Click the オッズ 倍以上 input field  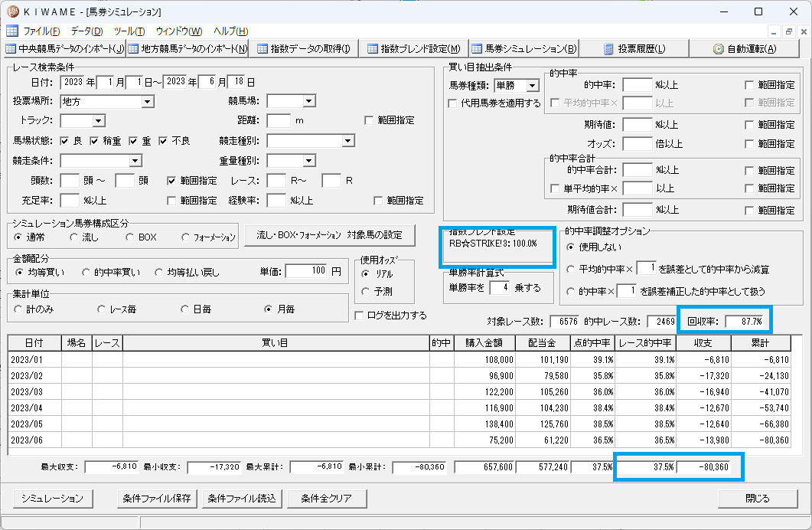[x=637, y=144]
